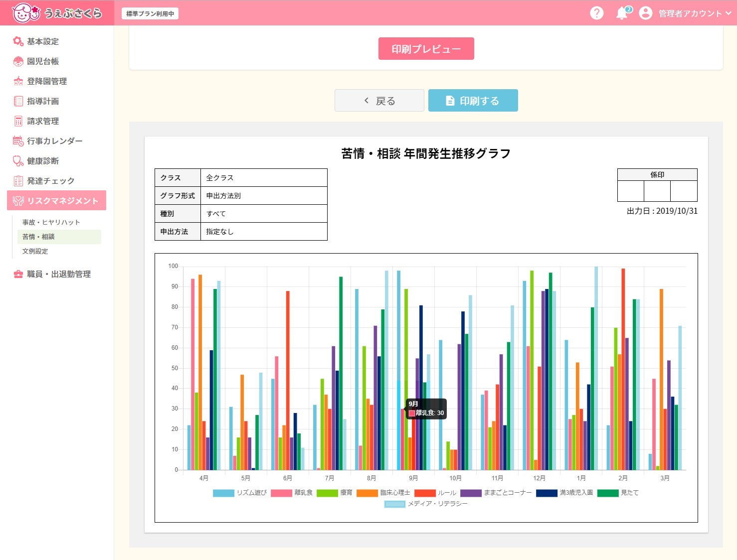
Task: Click the 園児台帳 child icon
Action: (x=18, y=61)
